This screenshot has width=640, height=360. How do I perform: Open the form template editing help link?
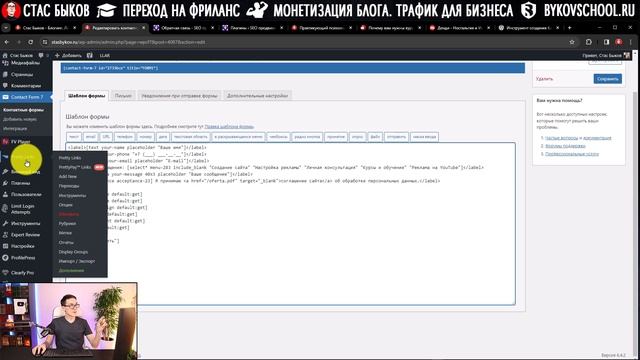click(229, 127)
